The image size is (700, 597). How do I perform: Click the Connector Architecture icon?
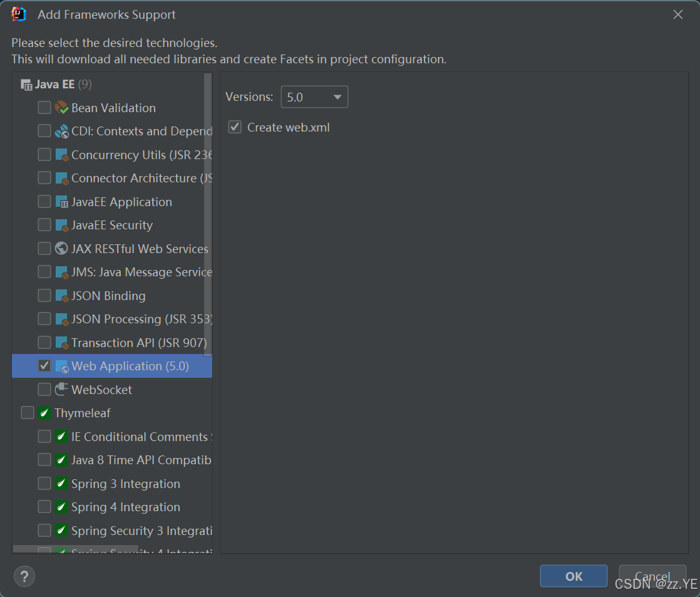61,178
